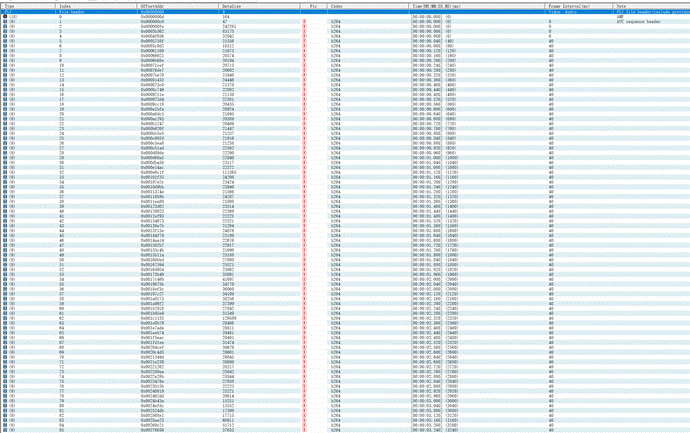The height and width of the screenshot is (433, 690).
Task: Click the video tag icon in index 13 row
Action: [5, 80]
